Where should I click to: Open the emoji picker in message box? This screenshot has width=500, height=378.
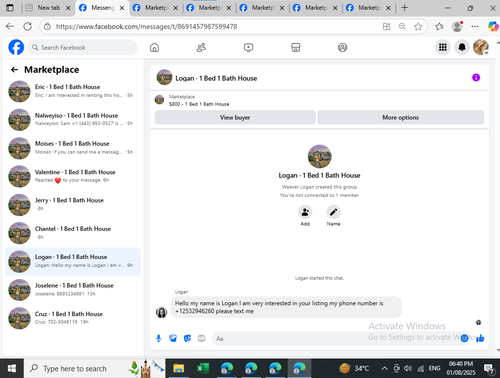(464, 338)
